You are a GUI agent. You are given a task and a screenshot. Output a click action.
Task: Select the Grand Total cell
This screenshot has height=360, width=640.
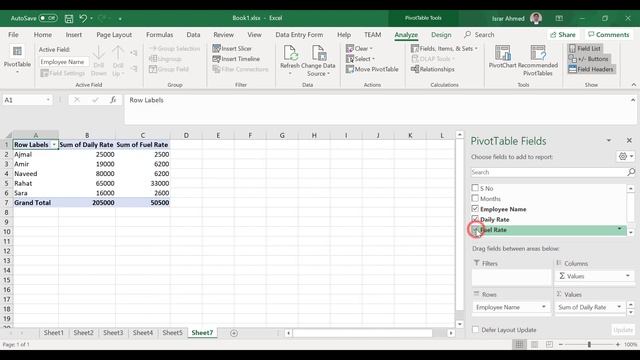point(36,202)
